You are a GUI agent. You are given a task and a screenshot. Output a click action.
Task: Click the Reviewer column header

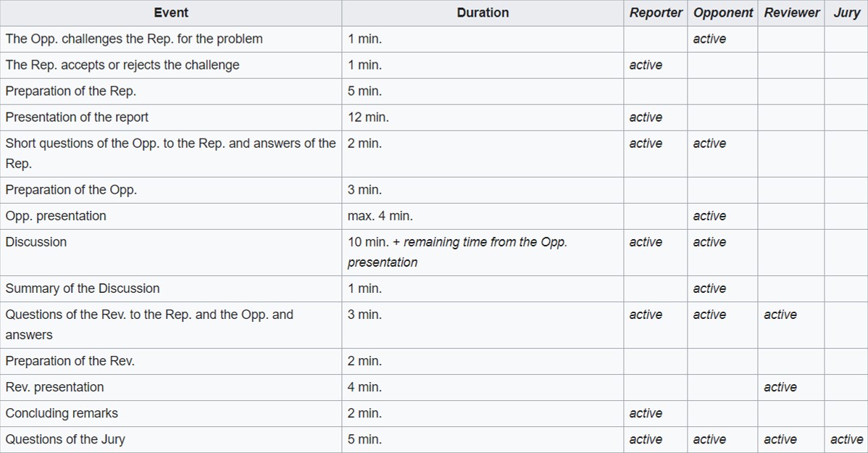pyautogui.click(x=791, y=13)
